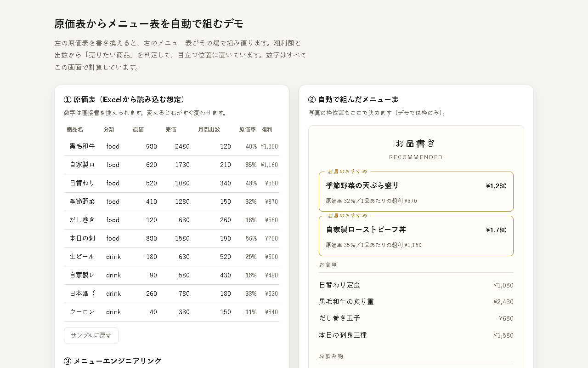
Task: Click the 原価 field showing 410
Action: [146, 201]
